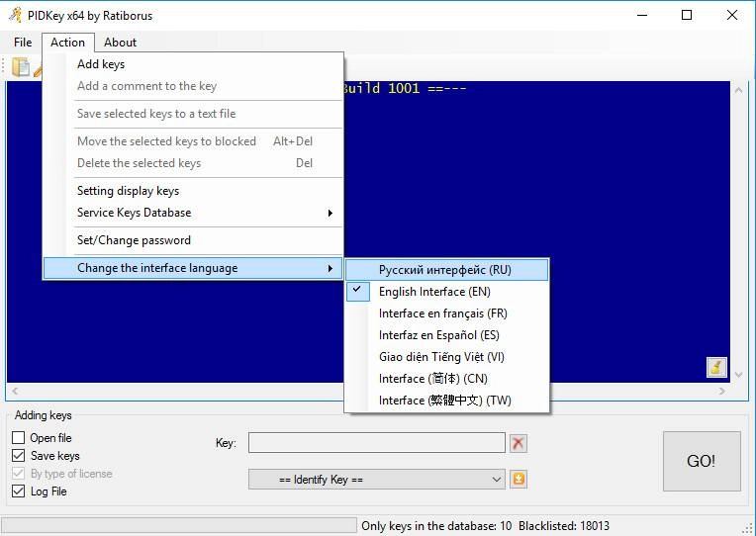Select Giao diện Tiếng Việt (VI)
Screen dimensions: 756x536
[447, 357]
